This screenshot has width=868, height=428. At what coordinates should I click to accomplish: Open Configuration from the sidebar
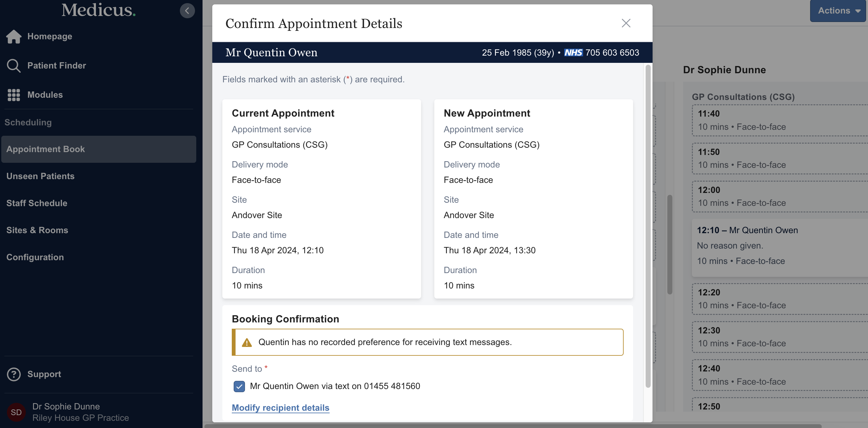[35, 257]
